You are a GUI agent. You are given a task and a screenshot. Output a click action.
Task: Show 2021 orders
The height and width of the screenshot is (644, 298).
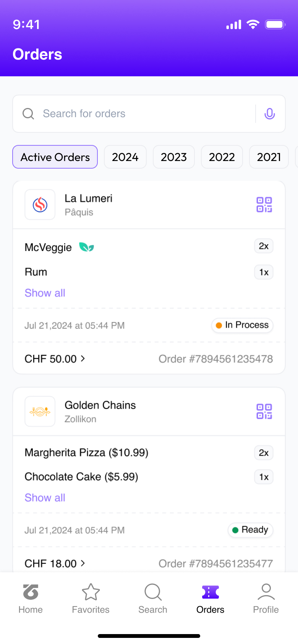click(x=269, y=157)
